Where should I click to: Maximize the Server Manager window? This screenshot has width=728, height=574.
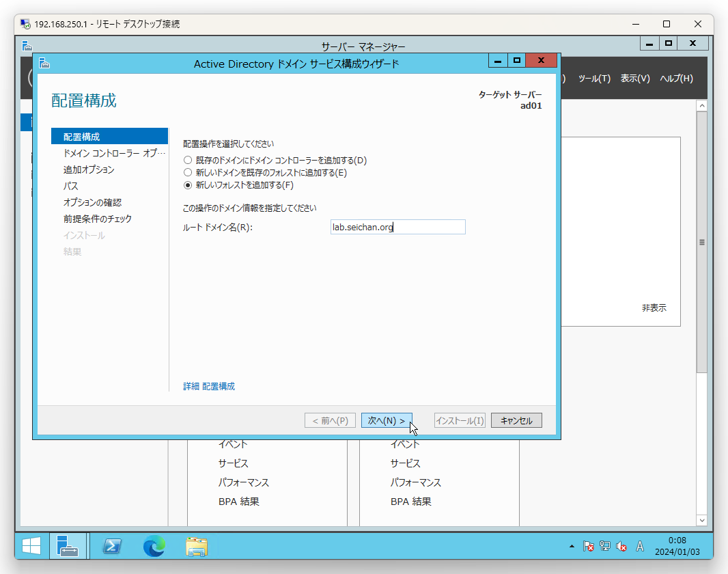[x=669, y=43]
